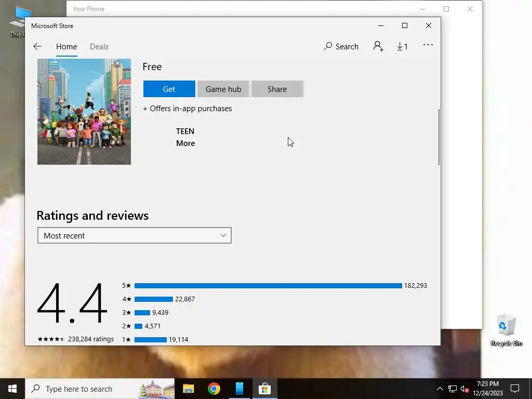The image size is (532, 399).
Task: Open File Explorer from the taskbar
Action: point(188,389)
